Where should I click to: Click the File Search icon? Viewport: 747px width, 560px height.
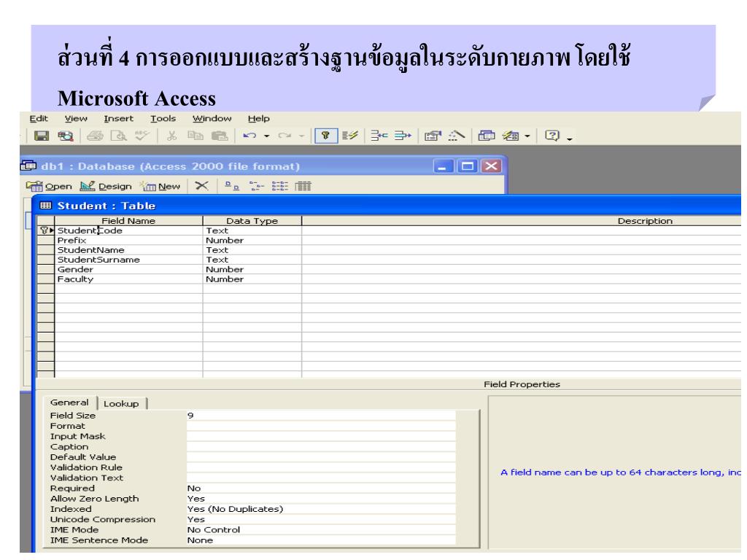pyautogui.click(x=65, y=136)
